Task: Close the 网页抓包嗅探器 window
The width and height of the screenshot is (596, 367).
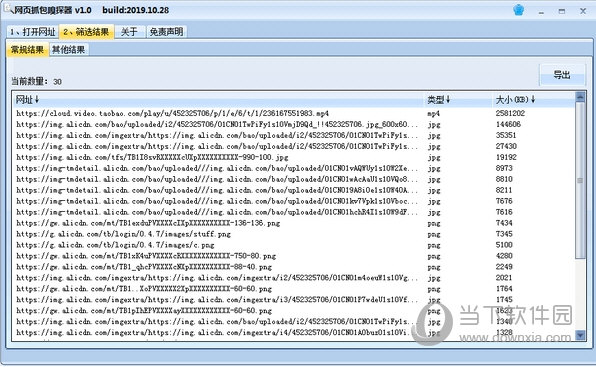Action: 583,11
